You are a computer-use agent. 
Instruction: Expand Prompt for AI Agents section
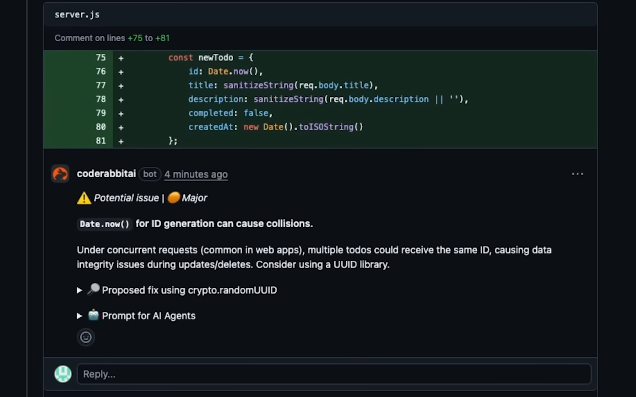coord(136,315)
